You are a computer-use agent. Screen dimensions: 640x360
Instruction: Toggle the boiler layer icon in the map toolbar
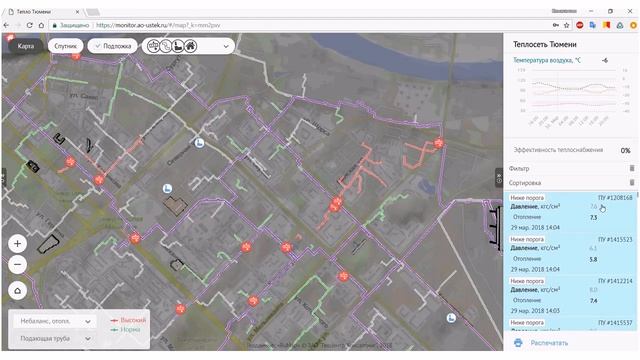(178, 46)
